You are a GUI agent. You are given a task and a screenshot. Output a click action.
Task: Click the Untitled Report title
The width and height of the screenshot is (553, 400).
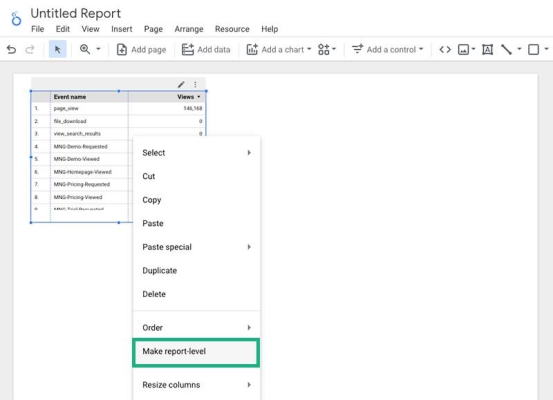[x=75, y=13]
